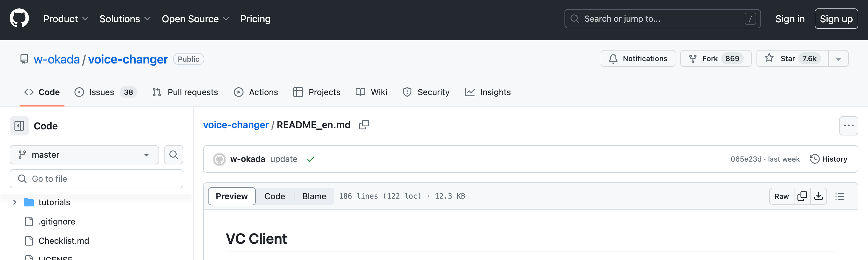Open commit 065e23d

(x=746, y=159)
